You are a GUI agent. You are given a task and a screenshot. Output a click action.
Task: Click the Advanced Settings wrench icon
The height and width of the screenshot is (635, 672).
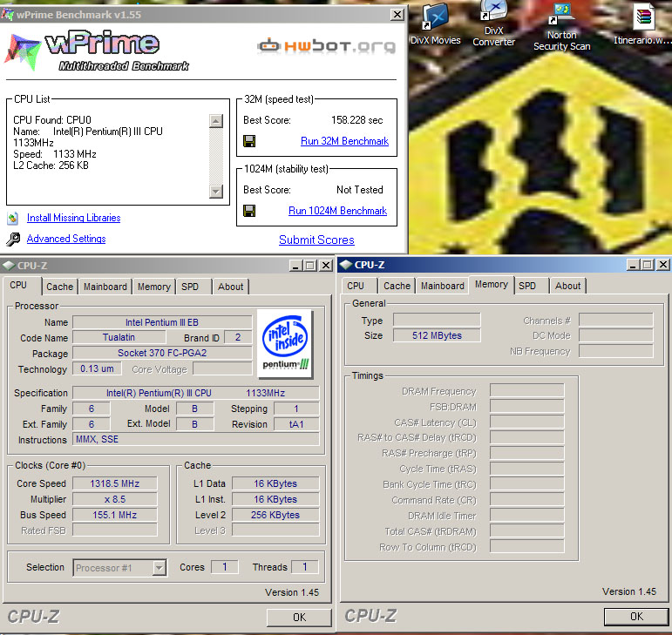pyautogui.click(x=13, y=239)
